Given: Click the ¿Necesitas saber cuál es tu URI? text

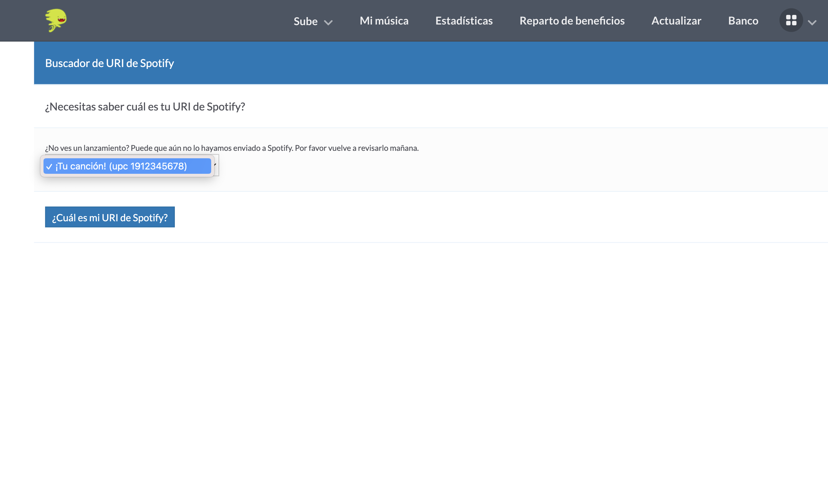Looking at the screenshot, I should click(145, 107).
